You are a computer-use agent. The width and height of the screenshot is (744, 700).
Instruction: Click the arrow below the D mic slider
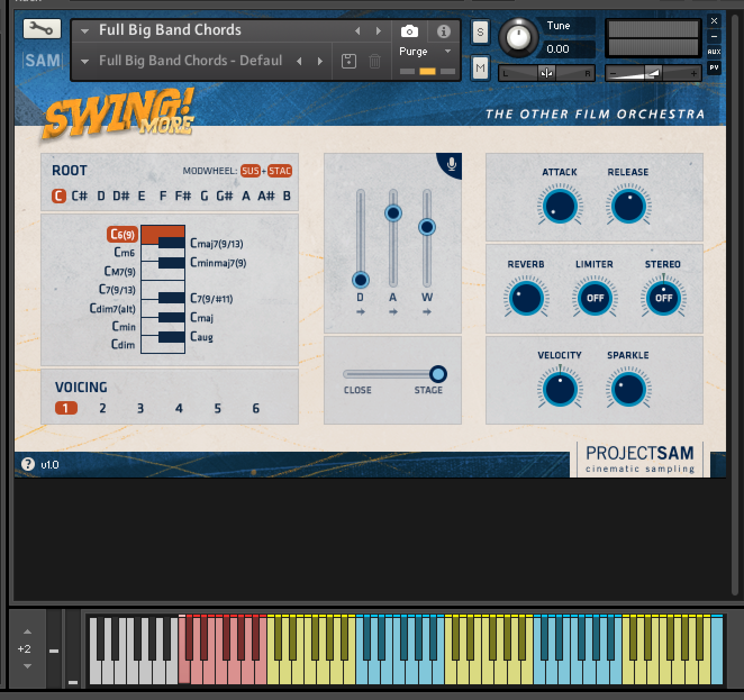(360, 312)
